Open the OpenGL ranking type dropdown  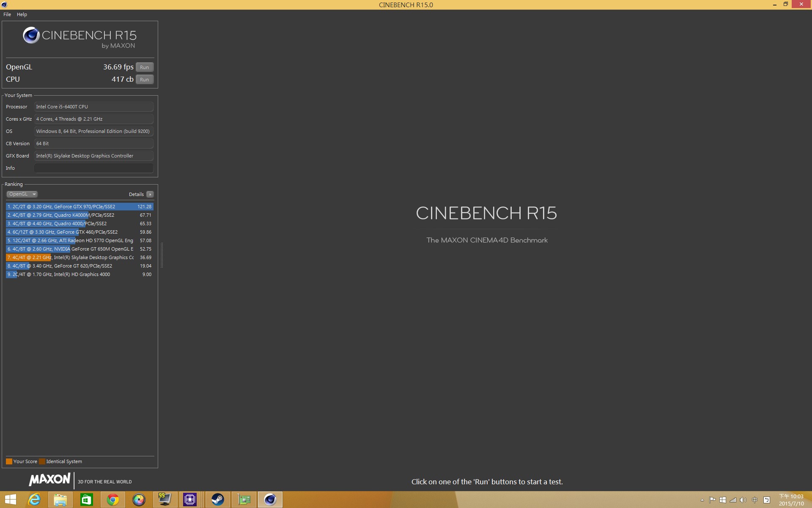coord(22,194)
